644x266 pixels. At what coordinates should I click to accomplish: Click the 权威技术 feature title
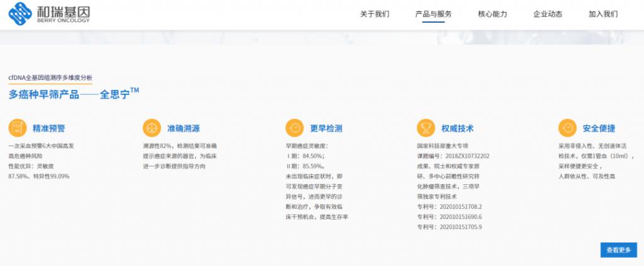[x=457, y=128]
